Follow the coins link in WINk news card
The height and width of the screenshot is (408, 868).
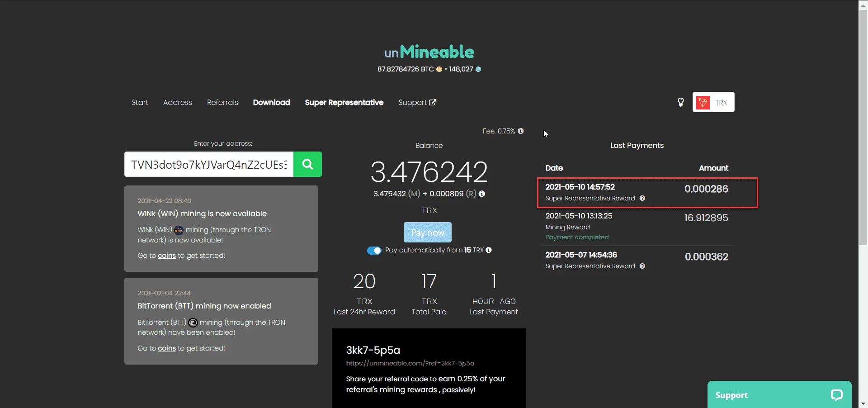166,256
